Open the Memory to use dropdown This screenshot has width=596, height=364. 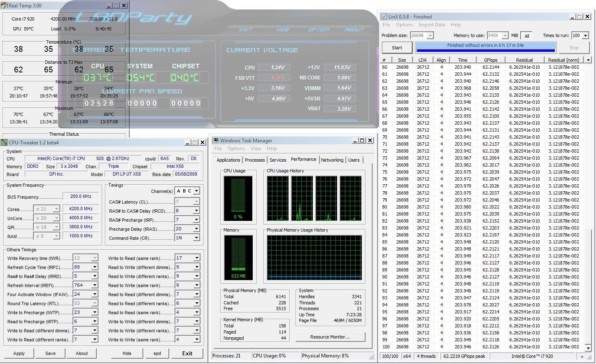[x=505, y=36]
